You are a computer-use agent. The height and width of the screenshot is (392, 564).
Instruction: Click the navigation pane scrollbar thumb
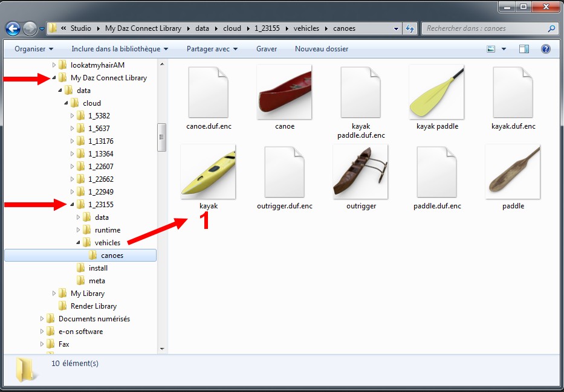coord(161,137)
